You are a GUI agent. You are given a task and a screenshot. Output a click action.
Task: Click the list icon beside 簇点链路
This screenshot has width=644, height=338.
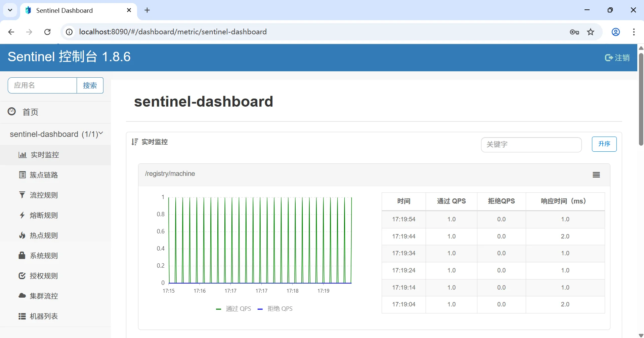pyautogui.click(x=22, y=175)
